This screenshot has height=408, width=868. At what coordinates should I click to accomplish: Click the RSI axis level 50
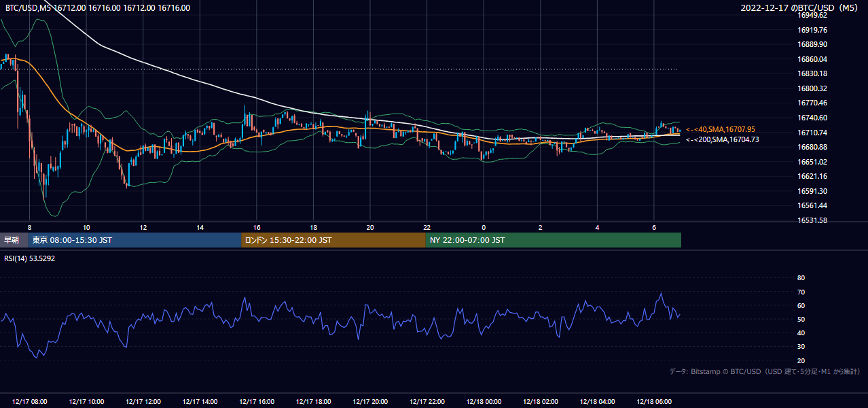coord(801,319)
